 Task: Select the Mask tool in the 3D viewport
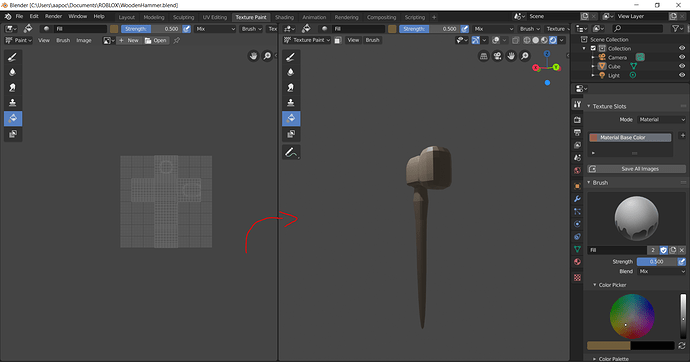[x=291, y=134]
